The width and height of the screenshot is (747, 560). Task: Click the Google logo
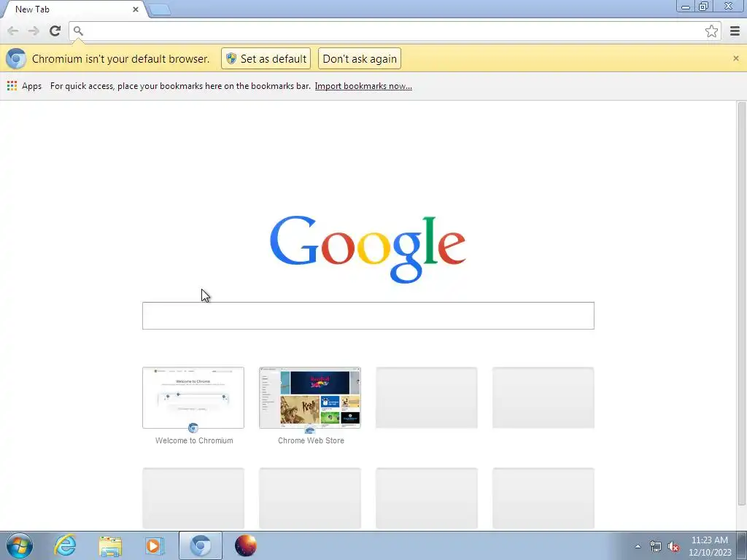pos(368,249)
